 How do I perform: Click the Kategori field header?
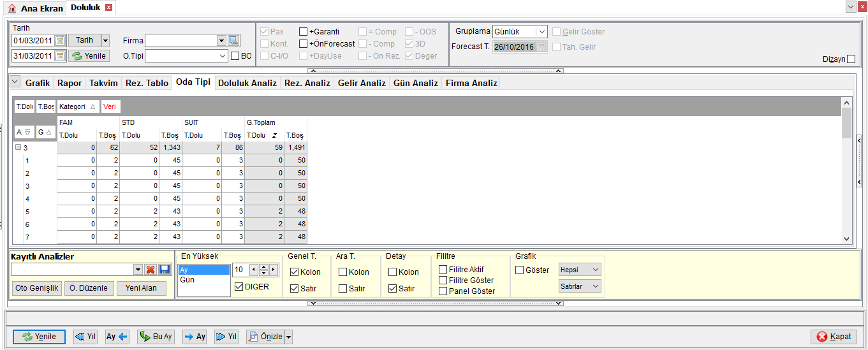[78, 106]
